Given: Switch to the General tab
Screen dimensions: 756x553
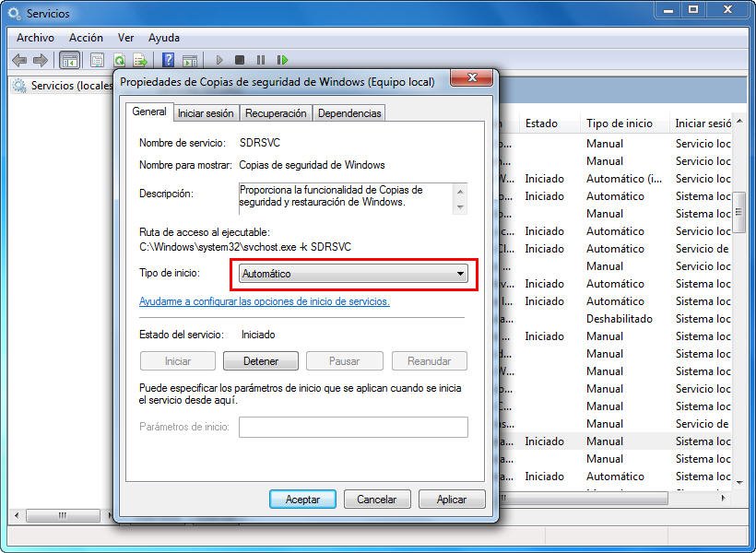Looking at the screenshot, I should tap(149, 112).
